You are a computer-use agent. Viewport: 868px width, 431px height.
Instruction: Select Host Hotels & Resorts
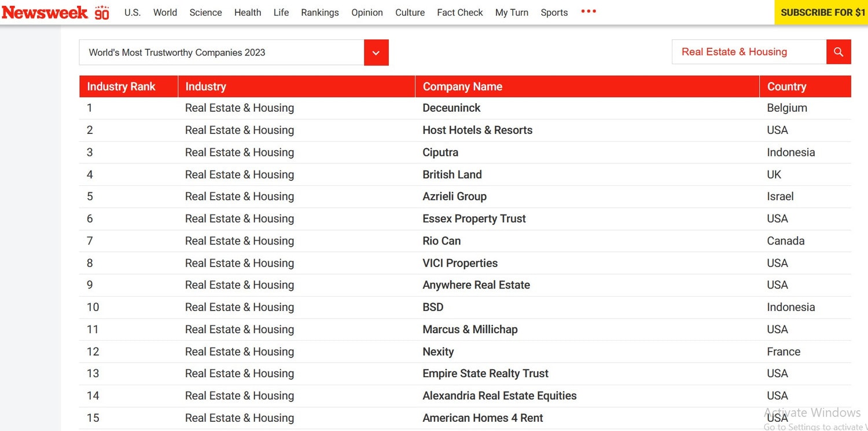pos(477,130)
